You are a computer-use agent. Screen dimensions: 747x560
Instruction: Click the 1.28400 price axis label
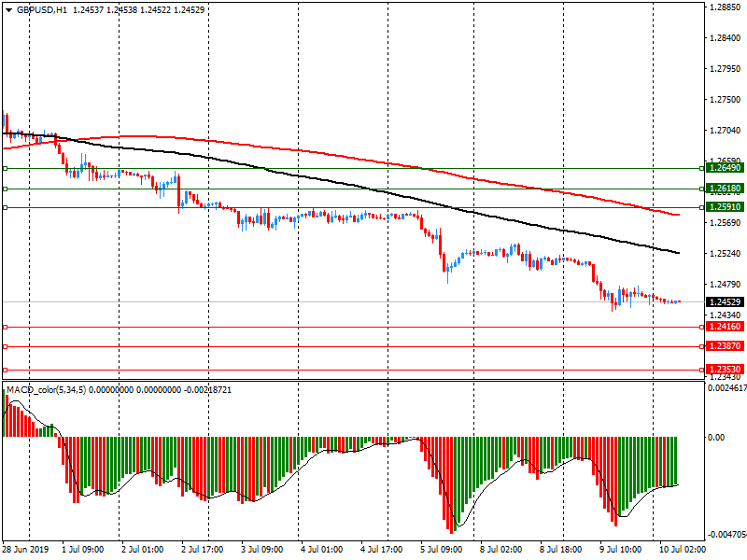[x=726, y=38]
